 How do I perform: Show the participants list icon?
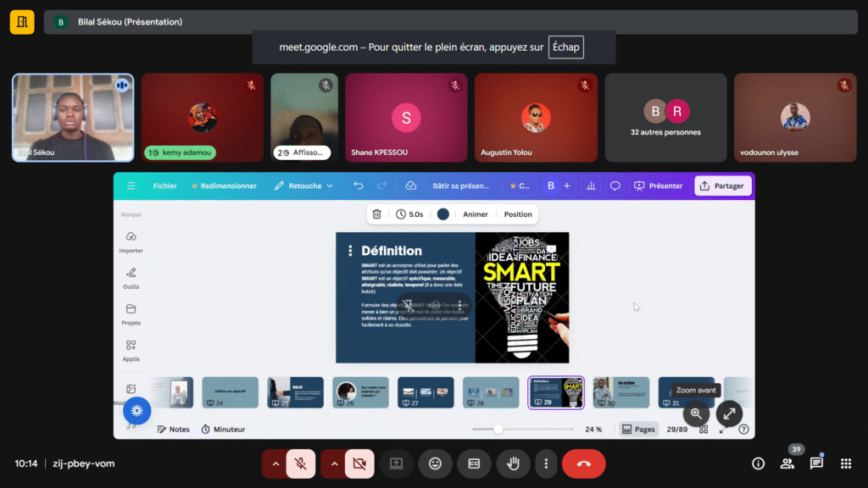[787, 463]
